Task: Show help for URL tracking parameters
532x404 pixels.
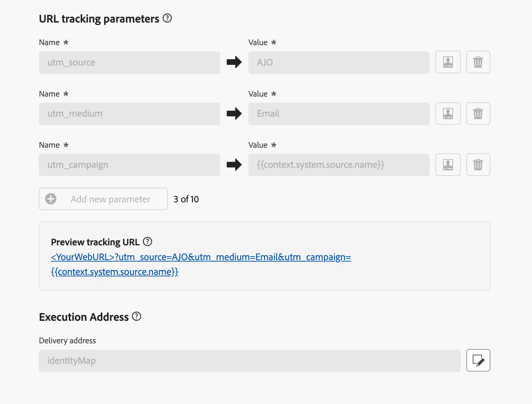Action: (x=167, y=18)
